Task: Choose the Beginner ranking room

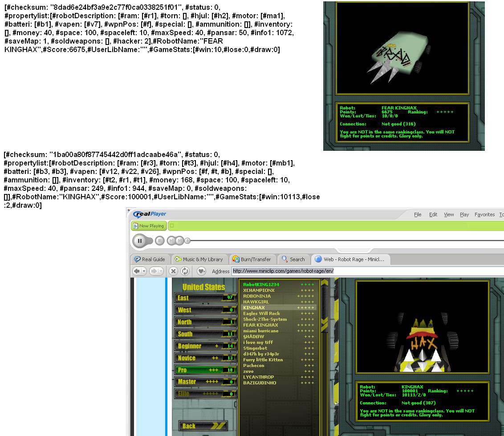Action: (205, 346)
